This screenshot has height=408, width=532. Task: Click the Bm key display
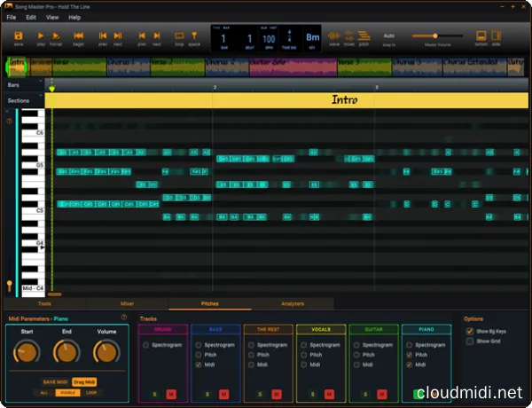coord(312,37)
